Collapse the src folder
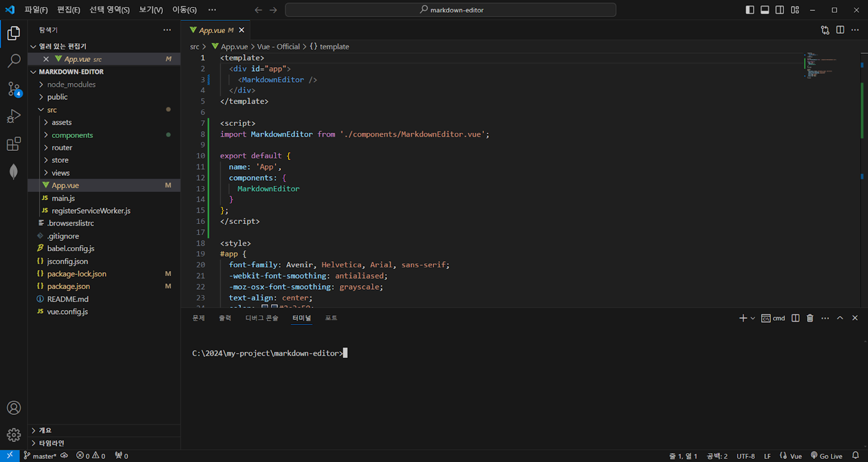The width and height of the screenshot is (868, 462). 41,110
